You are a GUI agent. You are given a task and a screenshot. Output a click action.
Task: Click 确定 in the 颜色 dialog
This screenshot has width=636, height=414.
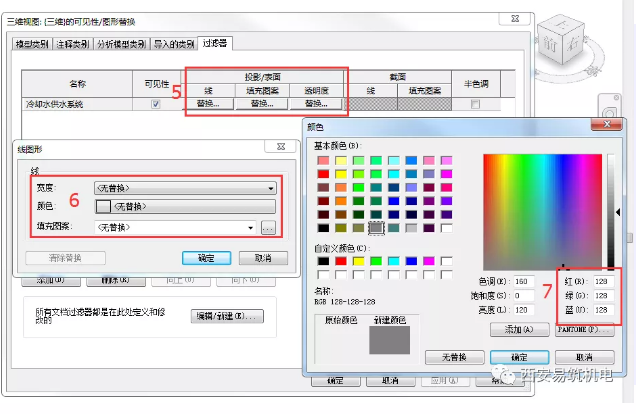pyautogui.click(x=520, y=357)
